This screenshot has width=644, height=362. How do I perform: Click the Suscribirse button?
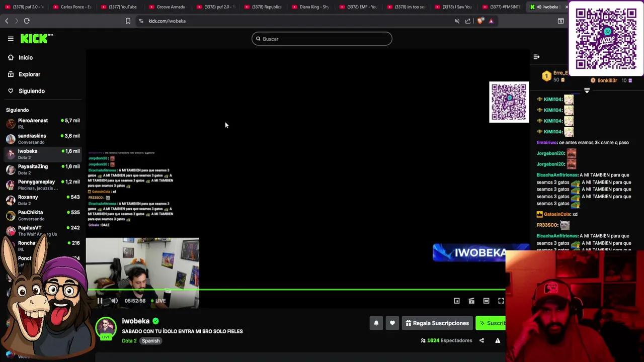click(491, 323)
